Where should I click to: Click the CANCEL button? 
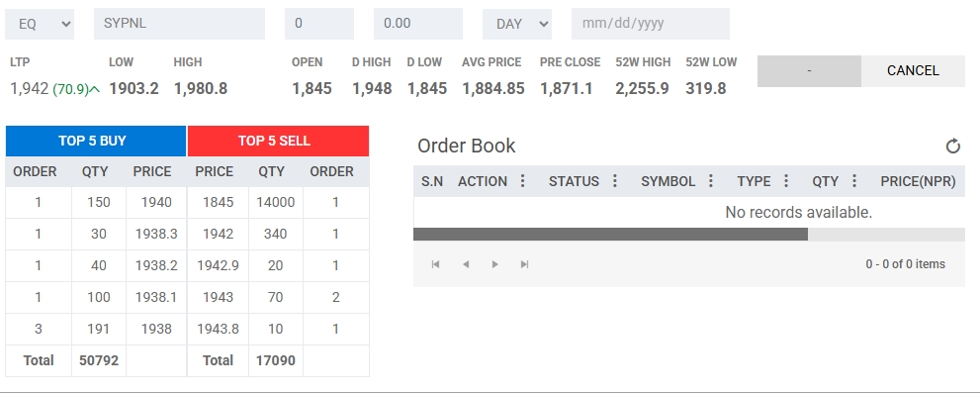tap(913, 70)
